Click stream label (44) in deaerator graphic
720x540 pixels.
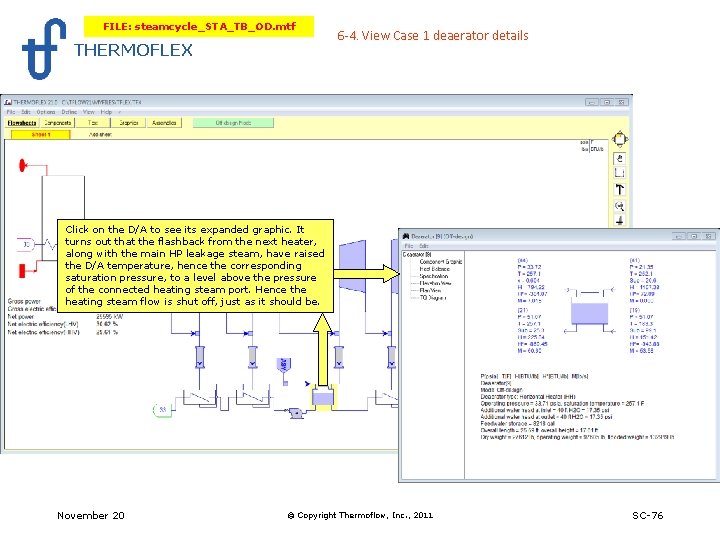[523, 260]
